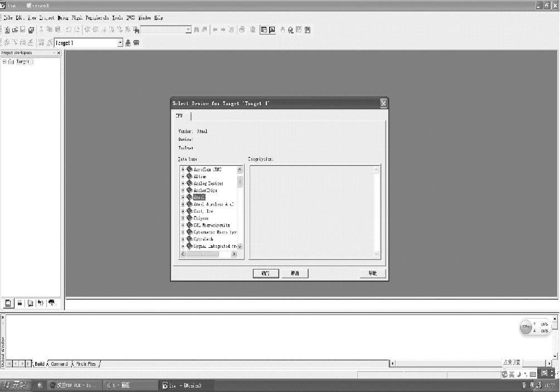Click the 取消 (Cancel) button in dialog

point(295,273)
